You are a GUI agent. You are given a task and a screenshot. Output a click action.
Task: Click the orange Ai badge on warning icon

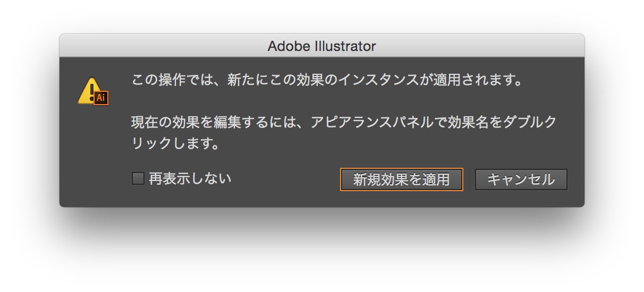[101, 98]
